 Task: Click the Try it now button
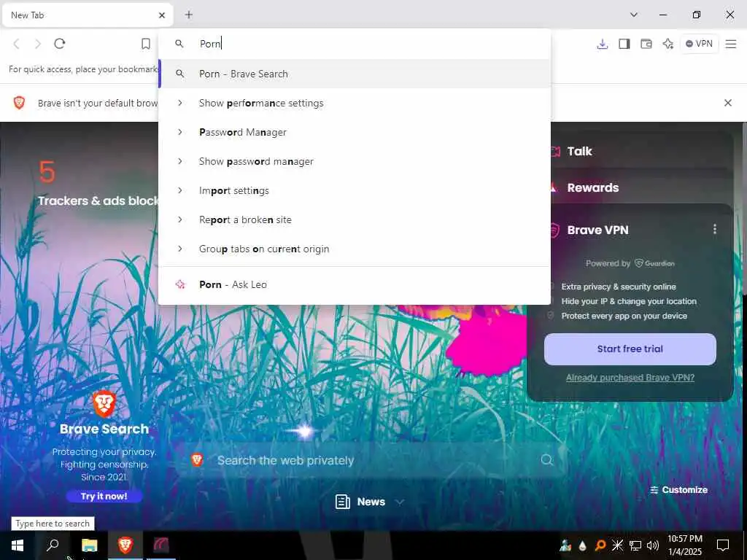104,496
